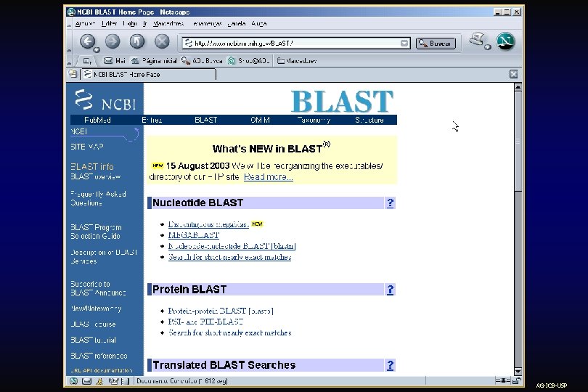
Task: Click the vertical scrollbar down arrow
Action: [x=518, y=372]
